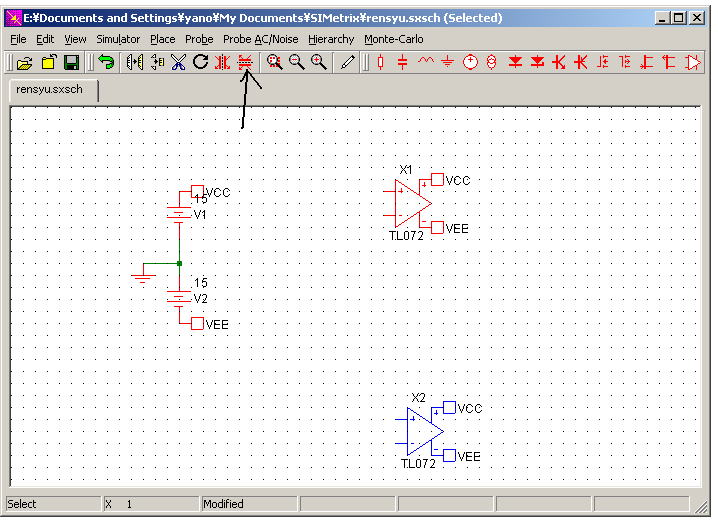Open the Probe menu
The height and width of the screenshot is (522, 718).
pos(199,39)
